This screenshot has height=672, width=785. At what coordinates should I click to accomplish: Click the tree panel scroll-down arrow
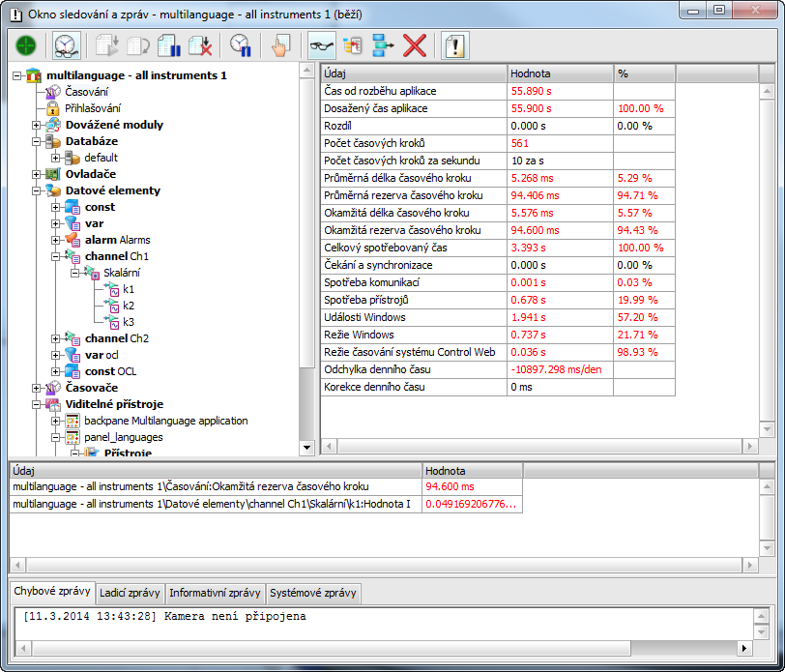tap(307, 447)
